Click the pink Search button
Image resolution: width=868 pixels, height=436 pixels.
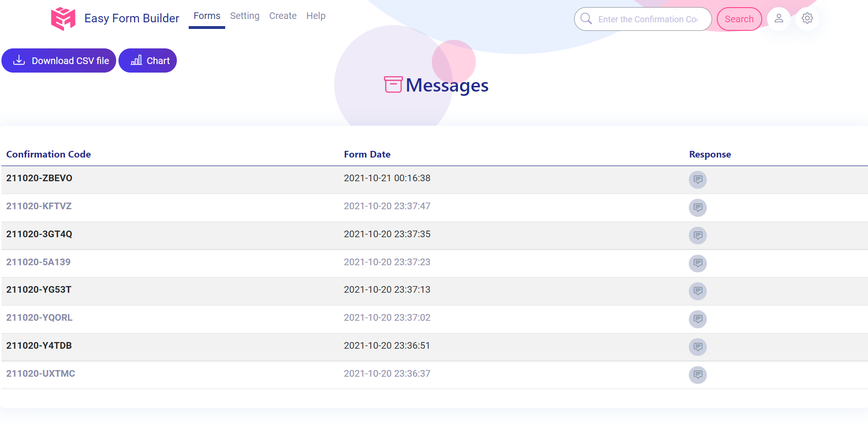(739, 19)
